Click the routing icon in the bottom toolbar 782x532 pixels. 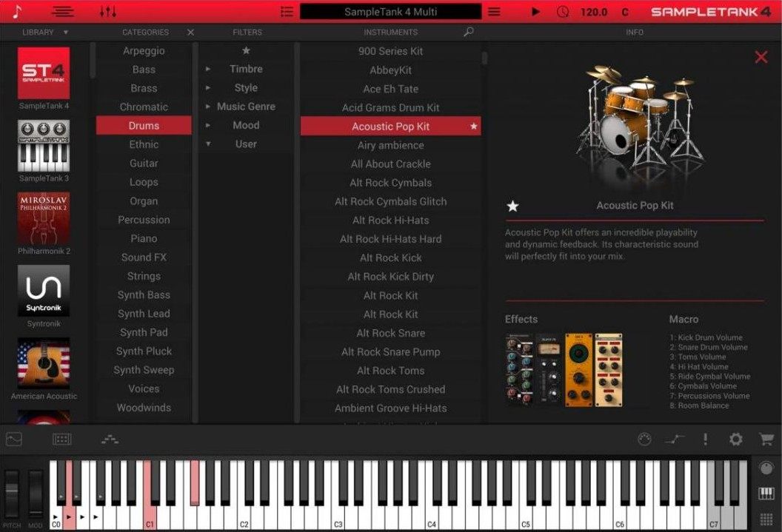click(x=110, y=439)
